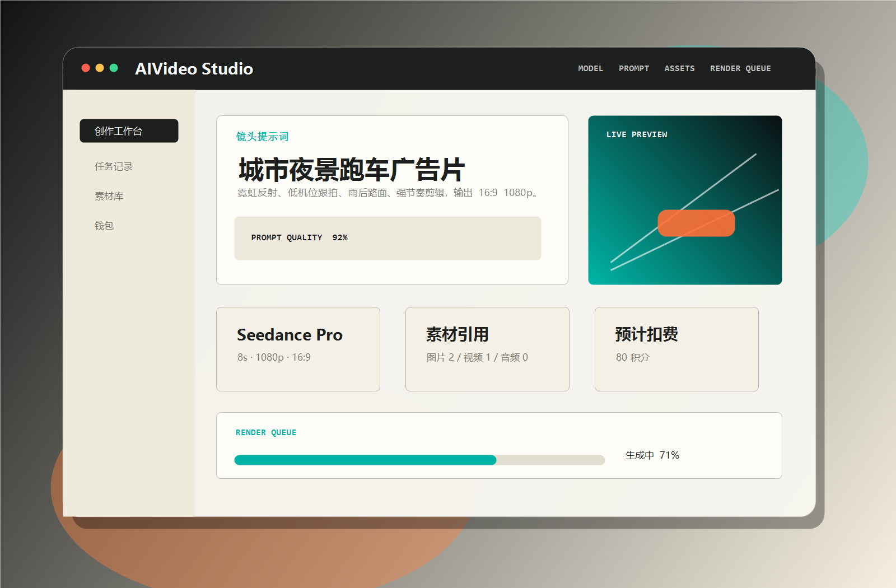896x588 pixels.
Task: Go to ASSETS in the top navigation
Action: [x=679, y=68]
